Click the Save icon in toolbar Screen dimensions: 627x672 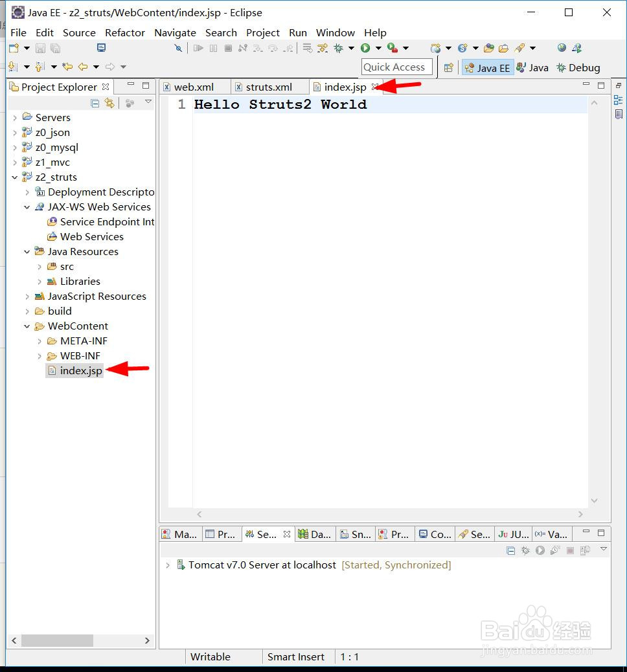40,48
